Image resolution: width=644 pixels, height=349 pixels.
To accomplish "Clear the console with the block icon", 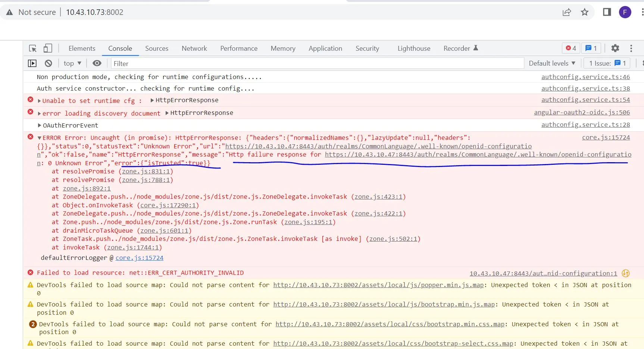I will click(48, 63).
